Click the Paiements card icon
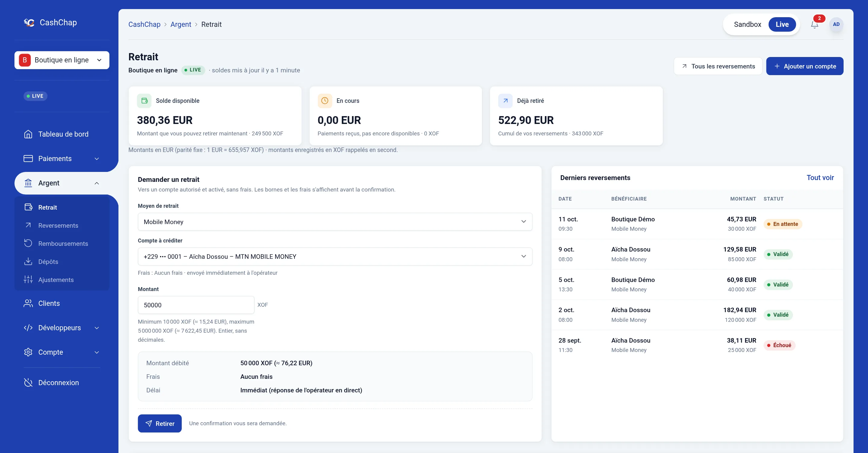 pyautogui.click(x=28, y=159)
